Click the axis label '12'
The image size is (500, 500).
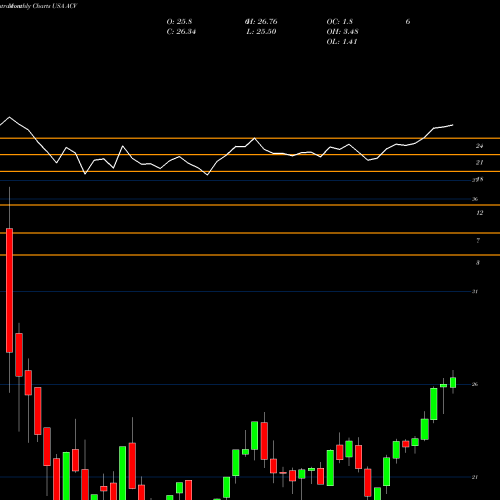click(479, 213)
